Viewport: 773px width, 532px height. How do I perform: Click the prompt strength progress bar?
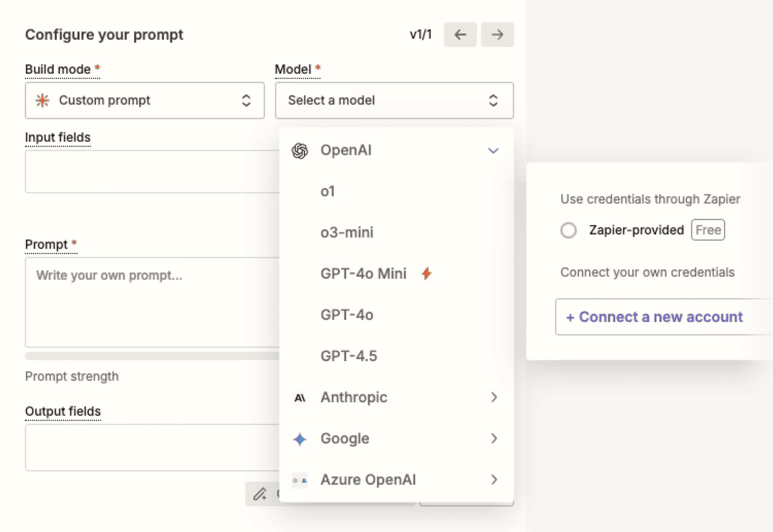point(152,356)
